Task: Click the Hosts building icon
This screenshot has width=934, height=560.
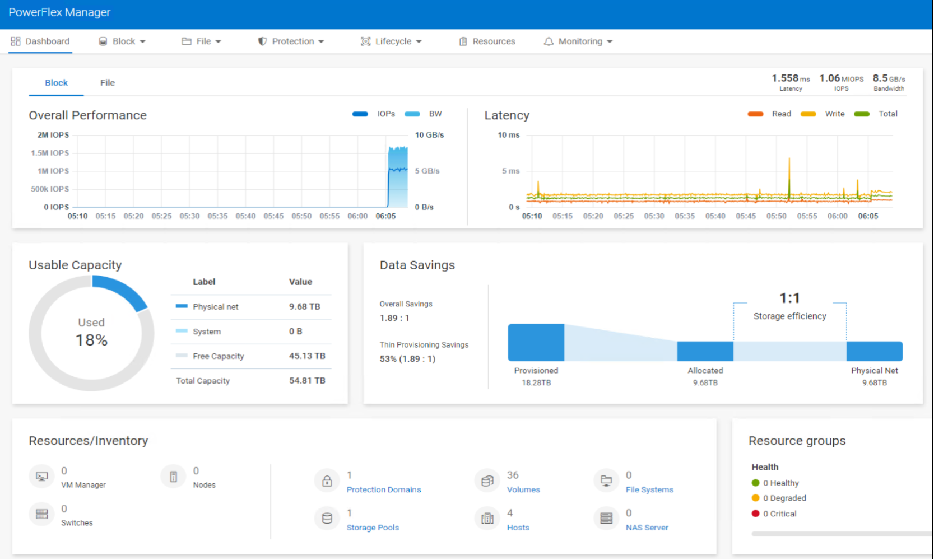Action: (487, 519)
